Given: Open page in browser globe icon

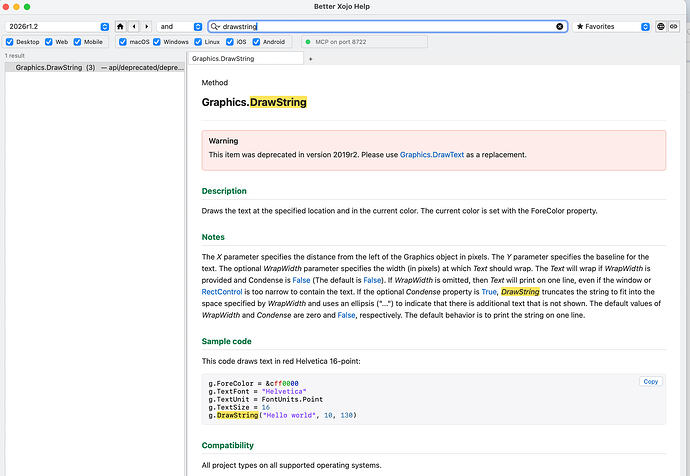Looking at the screenshot, I should (661, 26).
